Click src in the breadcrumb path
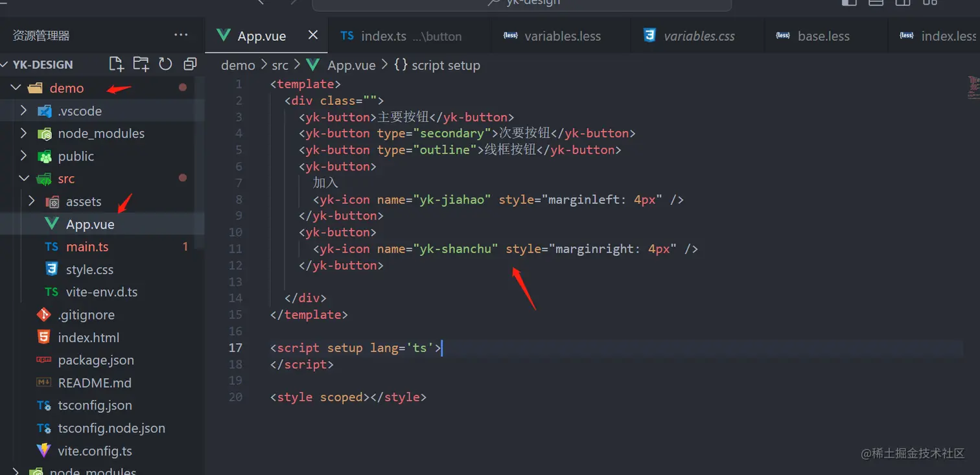Viewport: 980px width, 475px height. coord(280,65)
